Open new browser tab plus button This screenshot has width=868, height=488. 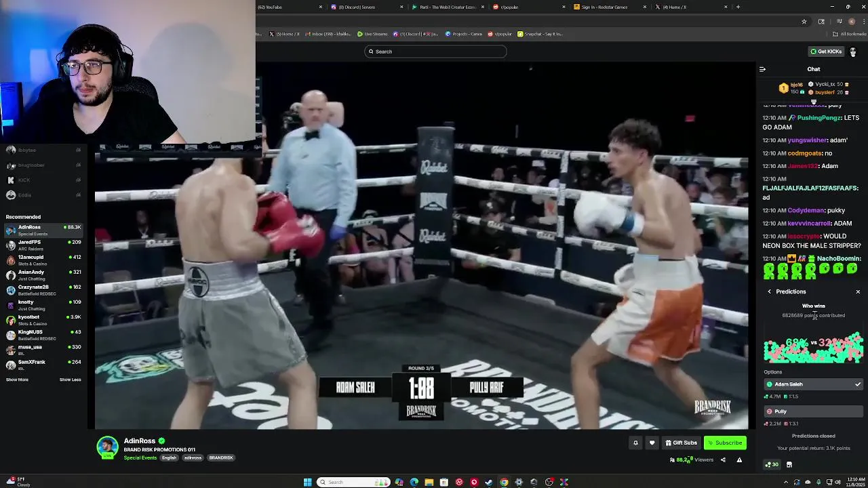click(x=738, y=7)
